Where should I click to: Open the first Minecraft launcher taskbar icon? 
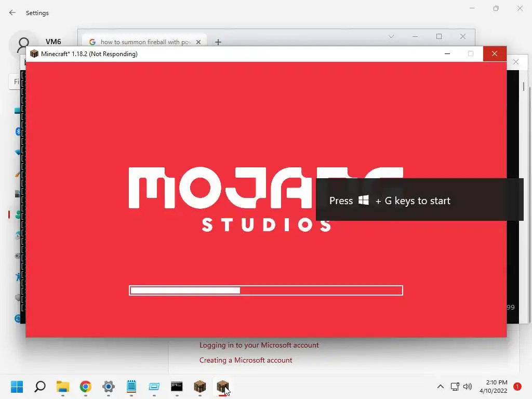pos(200,387)
